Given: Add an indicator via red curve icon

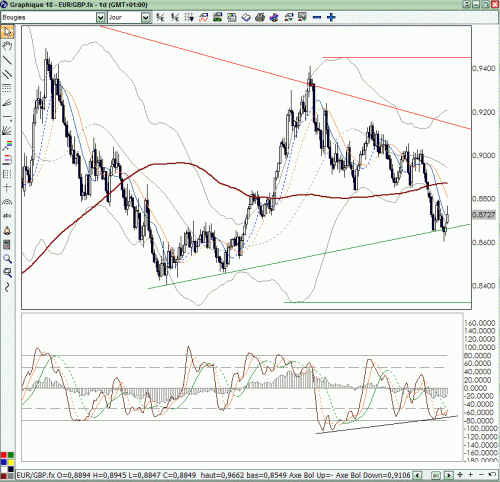Looking at the screenshot, I should click(203, 17).
